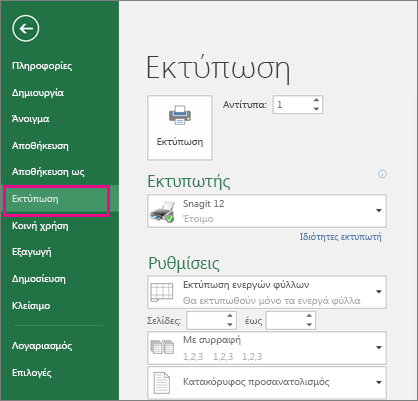Click the portrait orientation page icon

click(162, 383)
